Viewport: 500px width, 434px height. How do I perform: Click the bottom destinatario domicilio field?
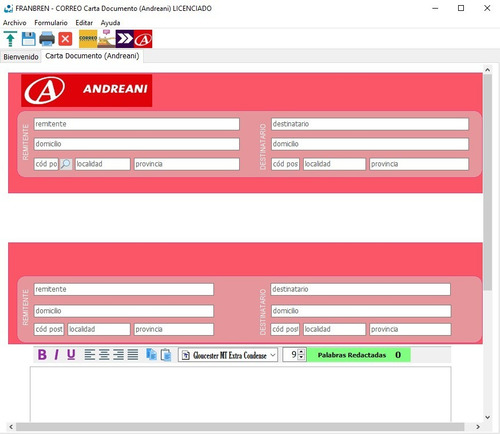(x=361, y=311)
